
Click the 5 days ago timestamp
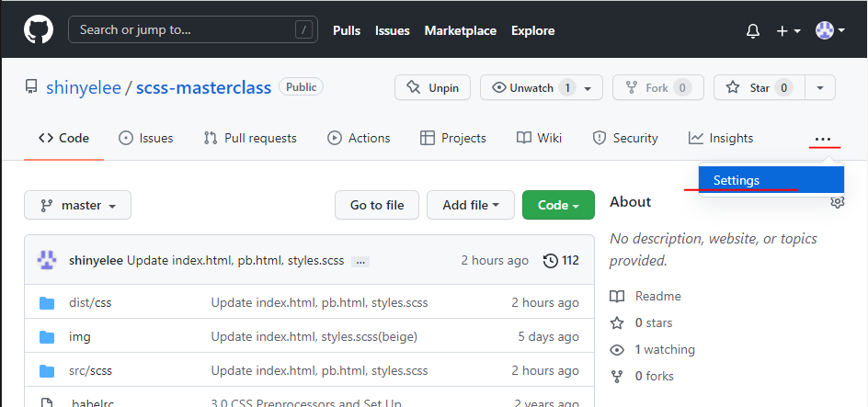549,337
